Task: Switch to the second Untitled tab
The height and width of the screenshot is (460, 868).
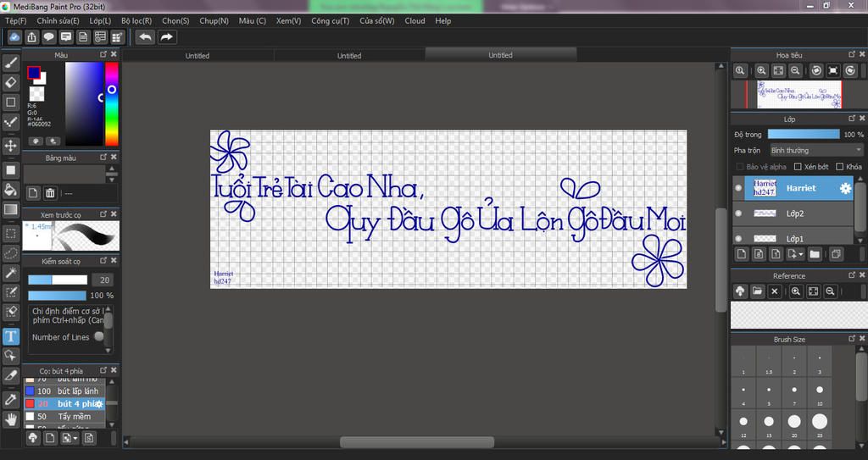Action: click(348, 55)
